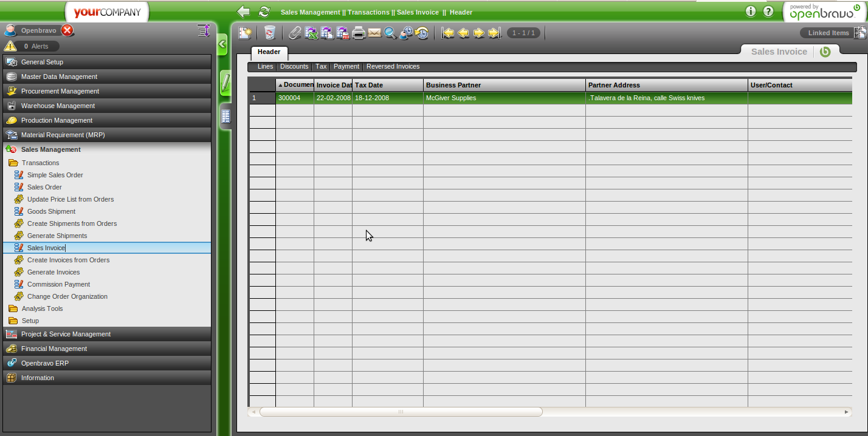Expand Procurement Management menu
868x436 pixels.
107,91
